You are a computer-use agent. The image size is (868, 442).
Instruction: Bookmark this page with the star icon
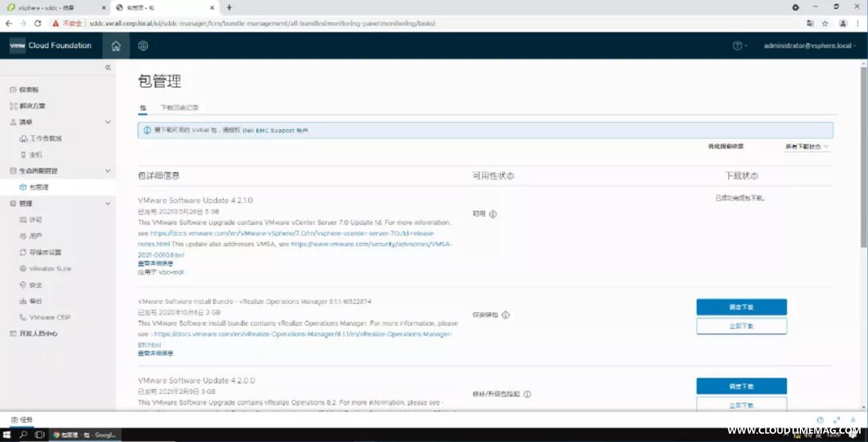point(825,23)
